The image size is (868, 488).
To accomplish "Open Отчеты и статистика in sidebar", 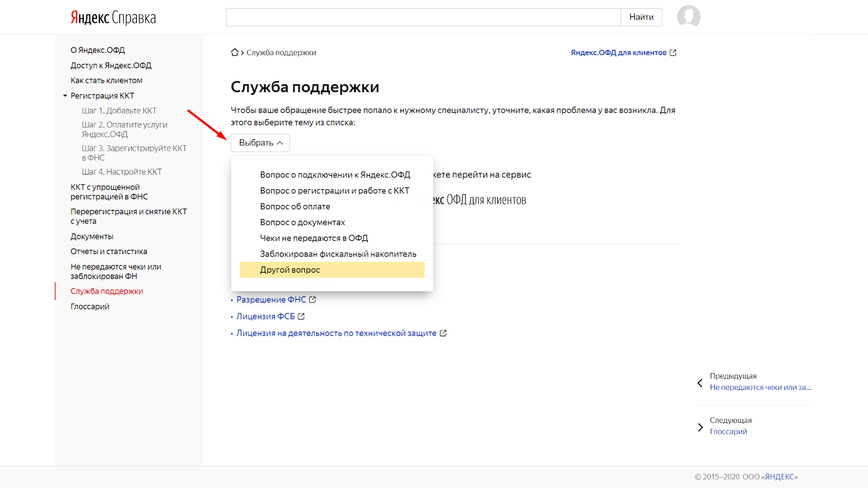I will (109, 252).
